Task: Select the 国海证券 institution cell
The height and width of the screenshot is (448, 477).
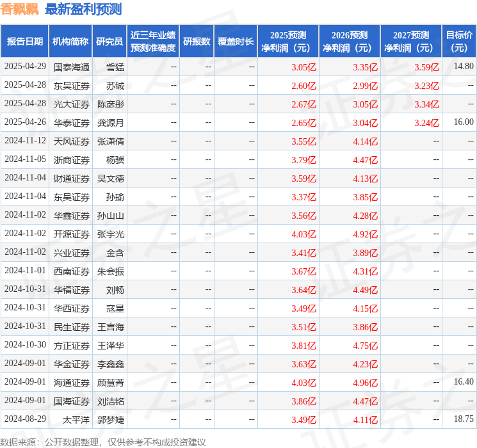Action: [72, 401]
